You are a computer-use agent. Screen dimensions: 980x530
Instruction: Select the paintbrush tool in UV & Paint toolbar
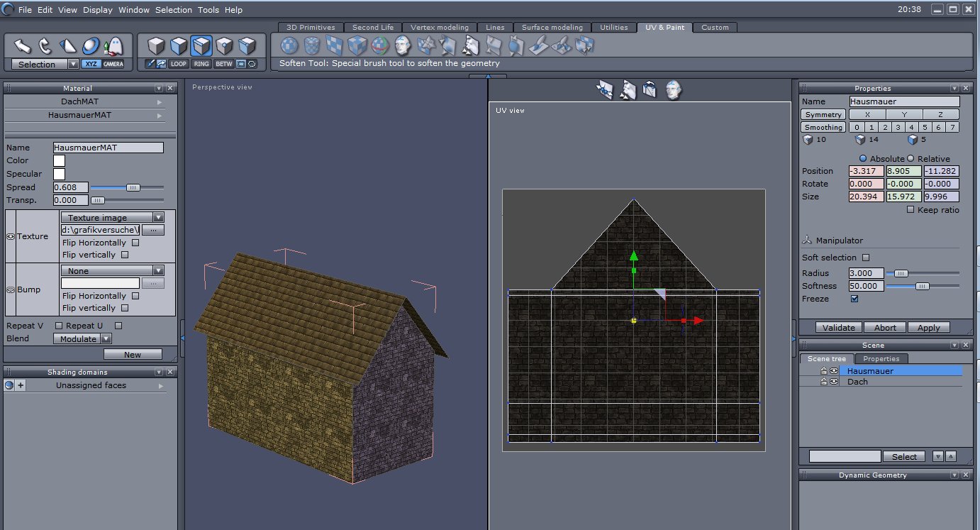(538, 46)
